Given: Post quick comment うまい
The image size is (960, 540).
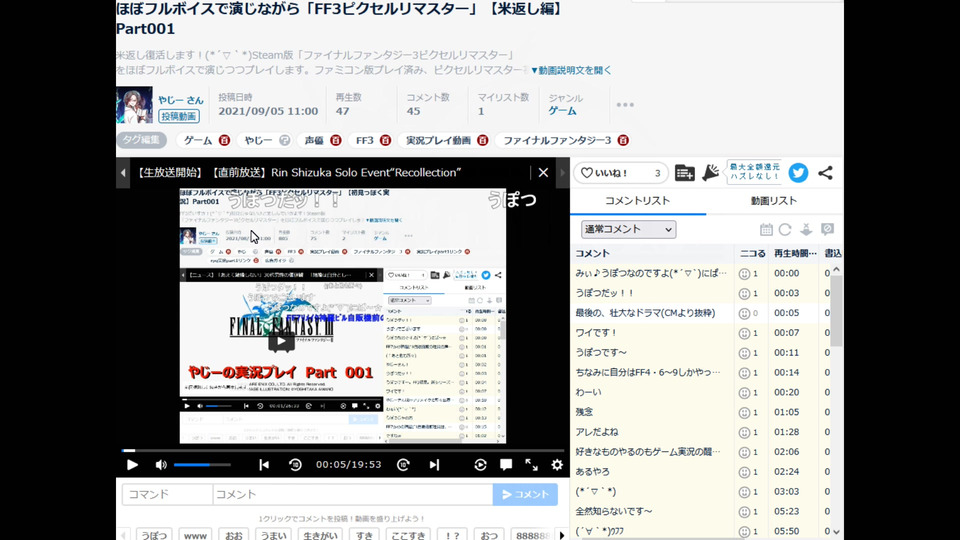Looking at the screenshot, I should point(273,534).
